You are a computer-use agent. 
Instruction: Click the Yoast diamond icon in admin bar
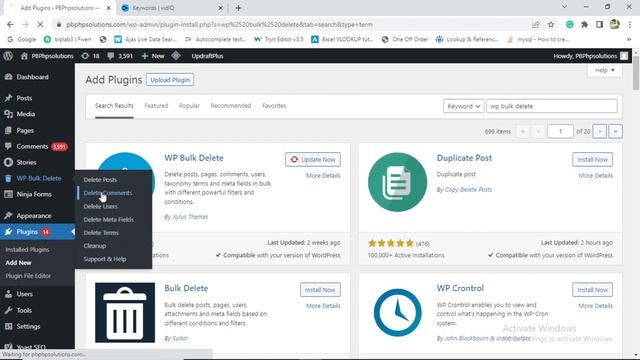click(x=176, y=56)
